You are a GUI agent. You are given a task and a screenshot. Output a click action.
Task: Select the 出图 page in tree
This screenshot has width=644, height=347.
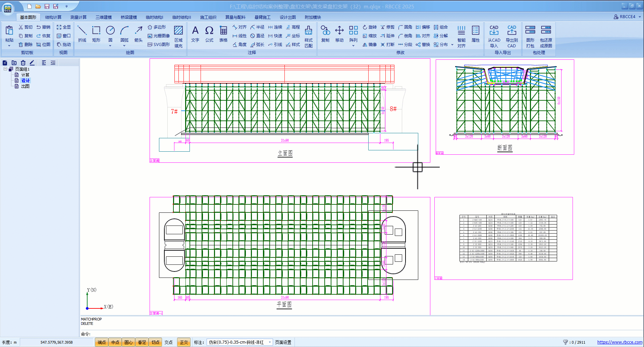tap(25, 86)
